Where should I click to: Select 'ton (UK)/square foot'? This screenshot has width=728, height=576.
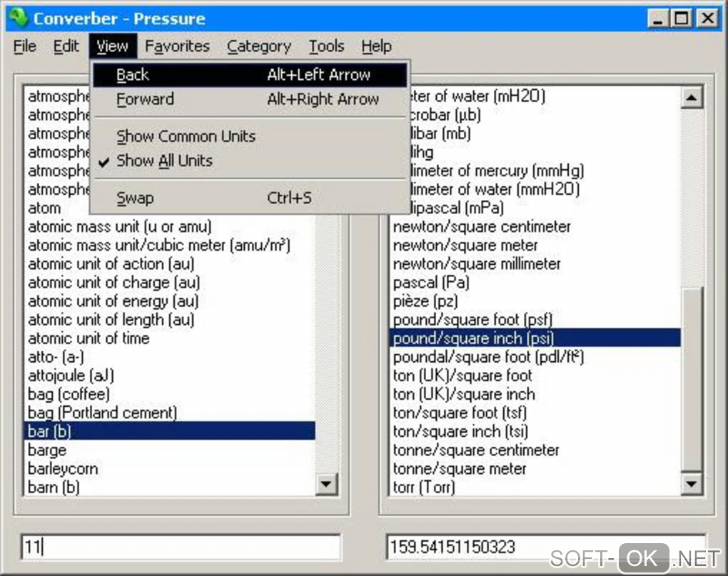tap(535, 375)
